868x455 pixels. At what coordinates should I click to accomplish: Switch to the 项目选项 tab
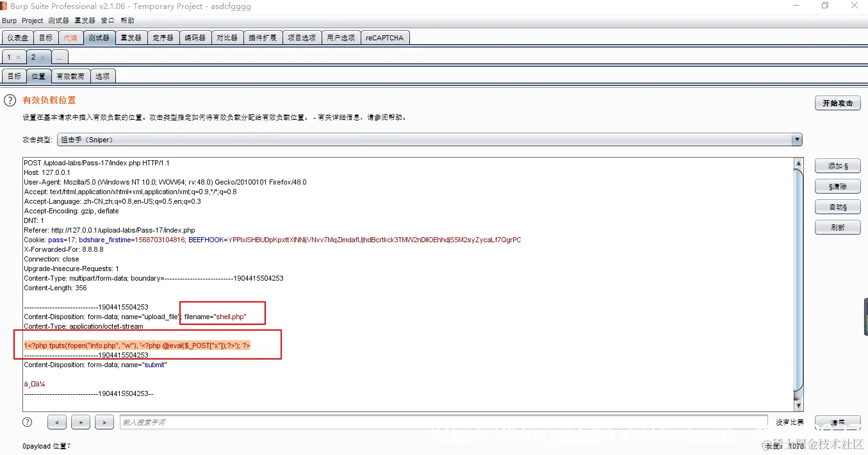(301, 38)
